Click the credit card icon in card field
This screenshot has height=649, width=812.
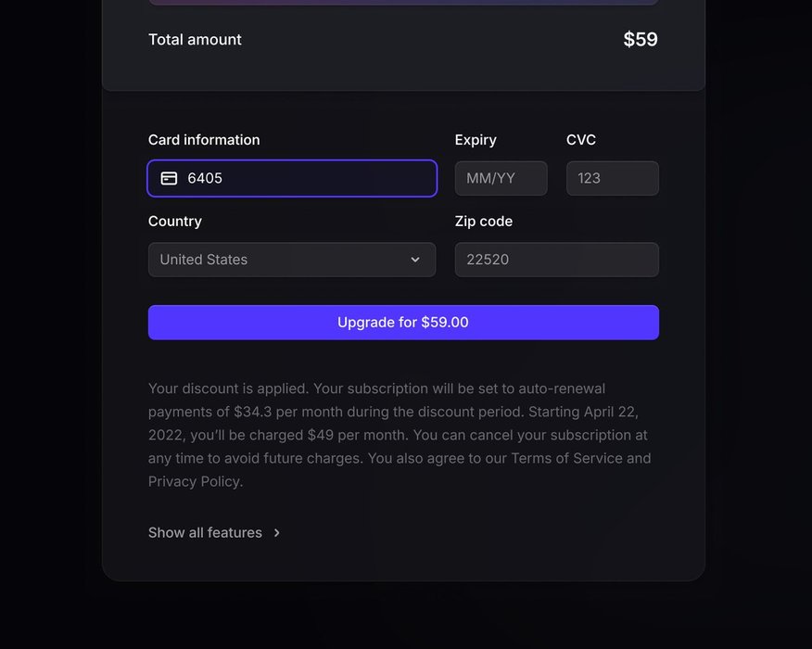click(x=169, y=178)
